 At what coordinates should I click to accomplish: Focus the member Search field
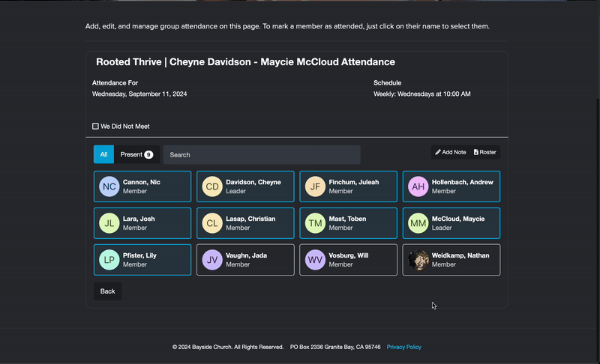tap(262, 154)
